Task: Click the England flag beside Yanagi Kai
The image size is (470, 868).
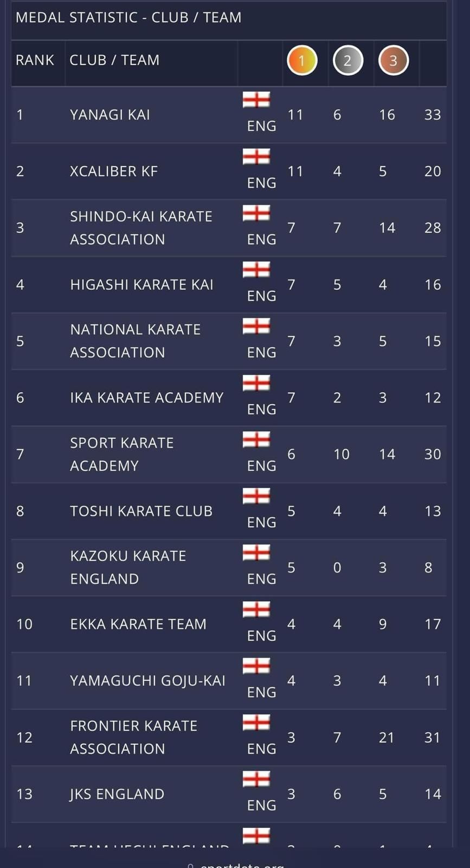Action: (256, 100)
